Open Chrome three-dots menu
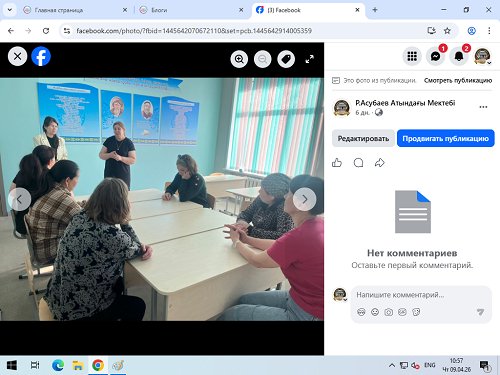Screen dimensions: 500x375 (x=489, y=31)
